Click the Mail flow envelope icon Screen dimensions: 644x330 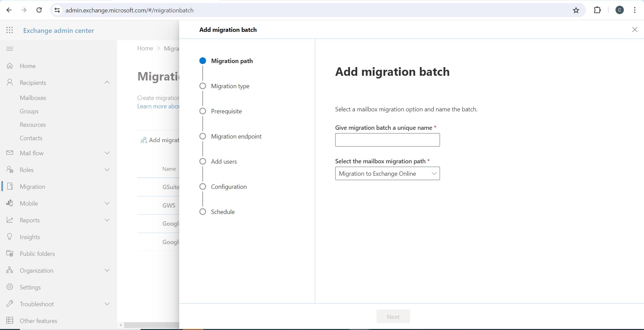pos(10,153)
